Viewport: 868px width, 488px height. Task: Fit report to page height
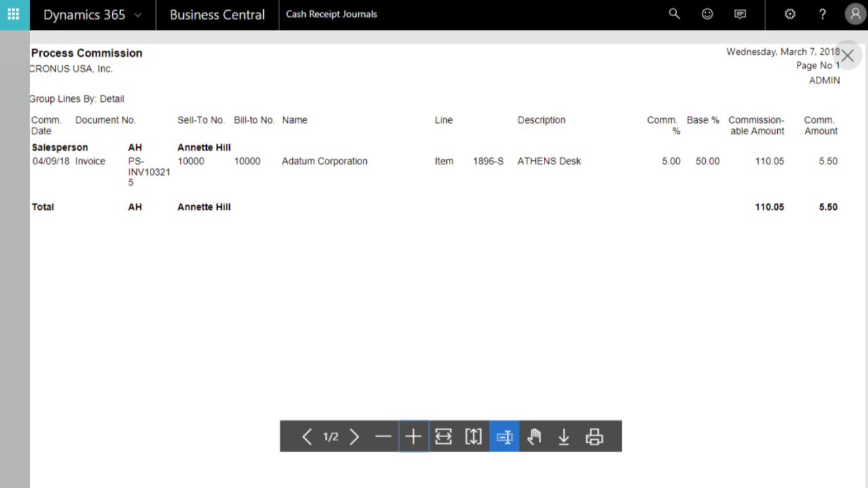[x=473, y=436]
